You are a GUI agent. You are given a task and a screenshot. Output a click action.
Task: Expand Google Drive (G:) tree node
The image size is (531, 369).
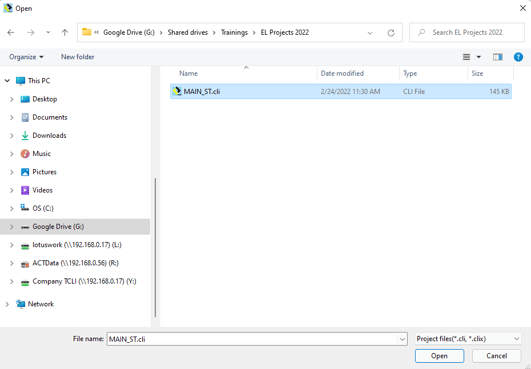[x=12, y=227]
